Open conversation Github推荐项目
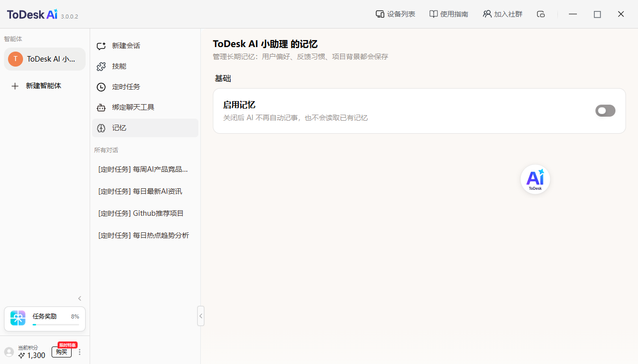The image size is (638, 364). tap(141, 213)
